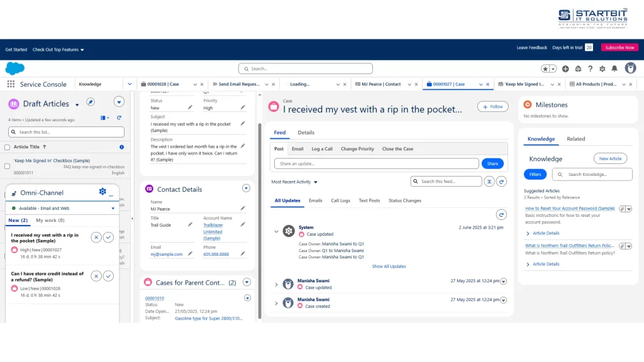Viewport: 644px width, 362px height.
Task: Close the MJ Pearce Contact tab
Action: (416, 84)
